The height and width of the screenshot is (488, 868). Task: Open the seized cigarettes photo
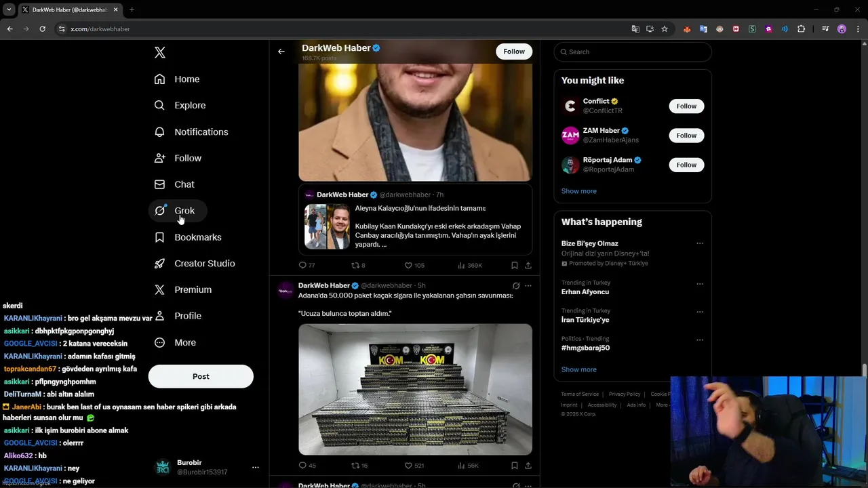(415, 389)
